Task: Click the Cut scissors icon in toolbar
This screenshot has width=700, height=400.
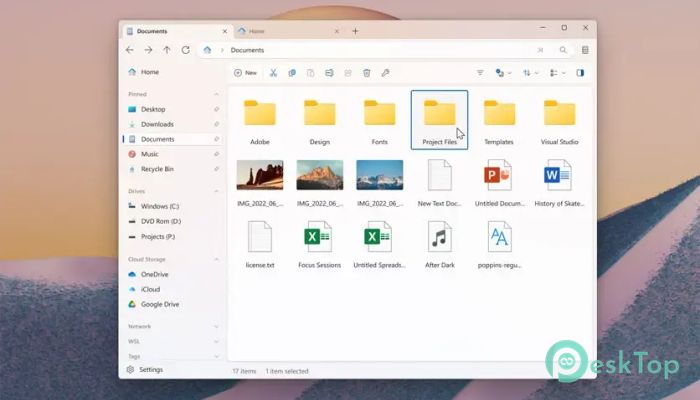Action: pyautogui.click(x=273, y=73)
